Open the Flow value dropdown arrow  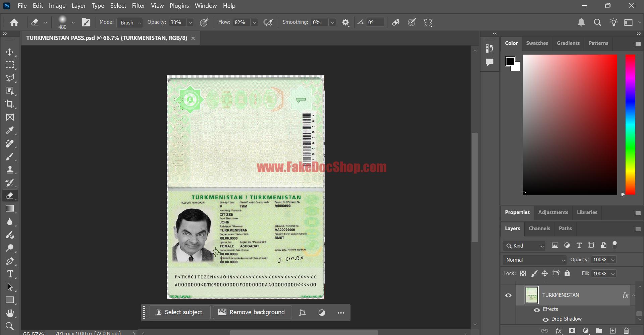pyautogui.click(x=255, y=22)
